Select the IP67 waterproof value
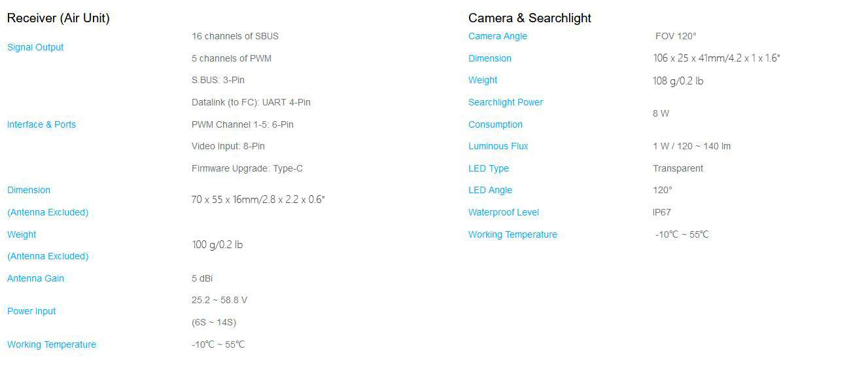This screenshot has width=868, height=368. tap(661, 212)
